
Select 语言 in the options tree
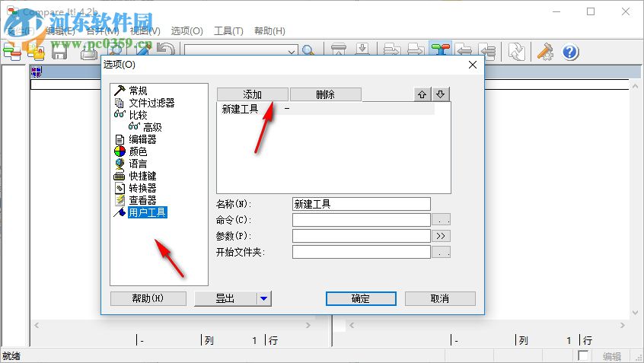coord(138,164)
